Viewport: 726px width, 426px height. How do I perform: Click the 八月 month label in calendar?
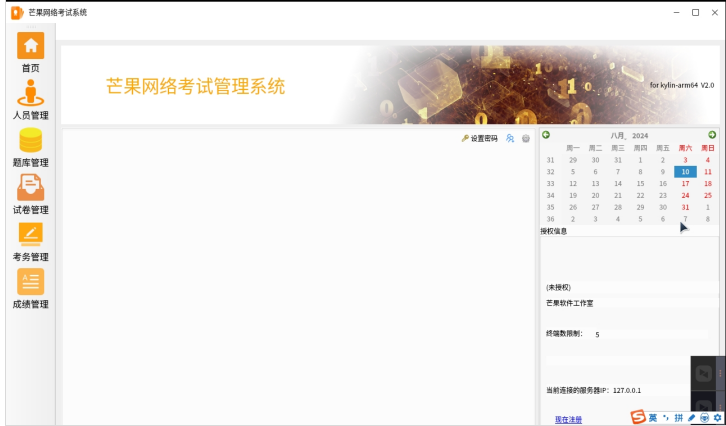618,135
